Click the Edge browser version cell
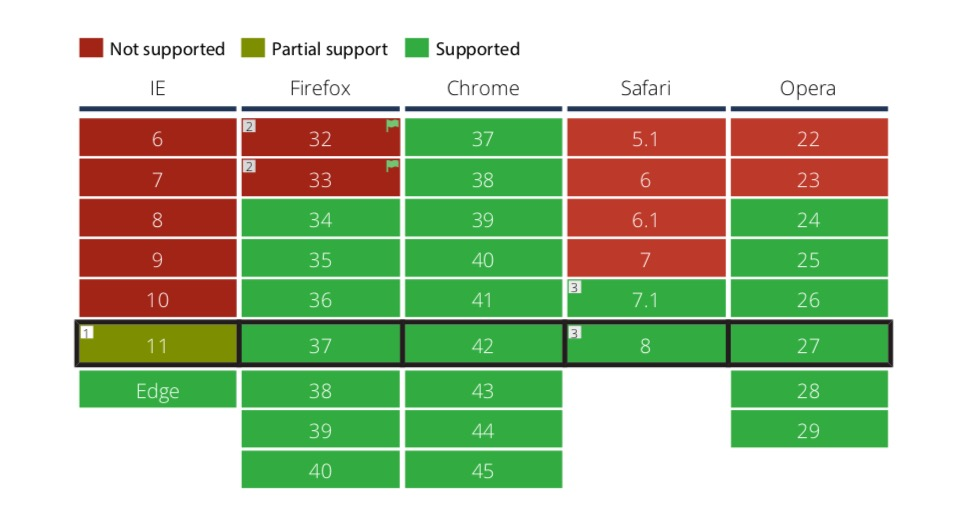The height and width of the screenshot is (509, 957). pos(157,389)
